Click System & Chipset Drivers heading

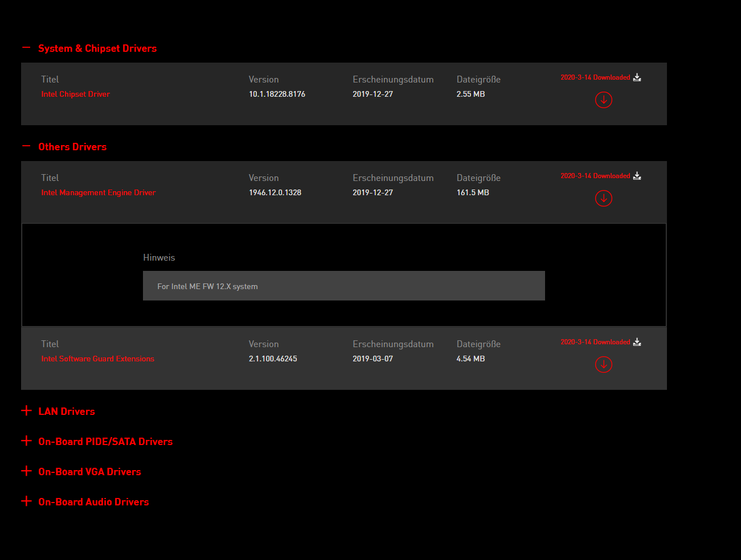click(x=97, y=48)
